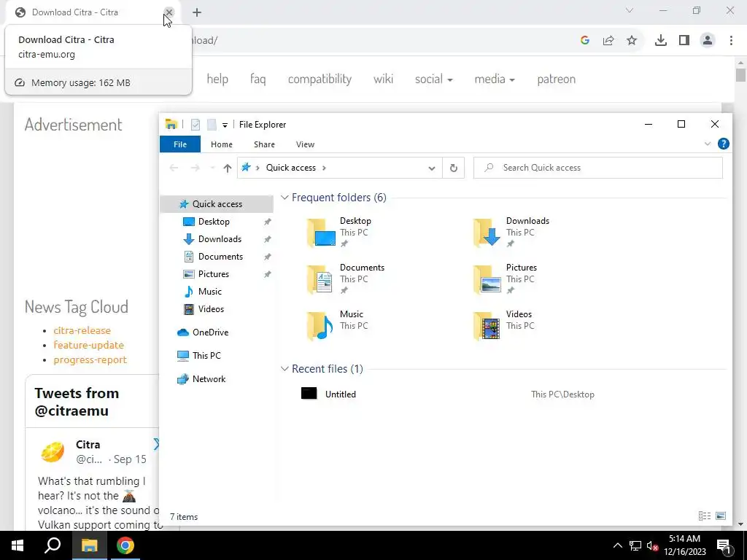Image resolution: width=747 pixels, height=560 pixels.
Task: Expand the File Explorer ribbon chevron
Action: point(708,144)
